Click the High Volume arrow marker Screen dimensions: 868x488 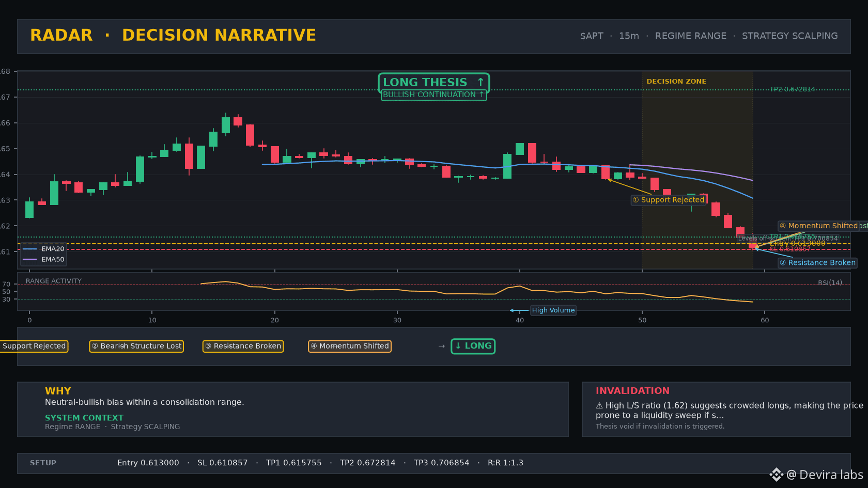tap(519, 310)
